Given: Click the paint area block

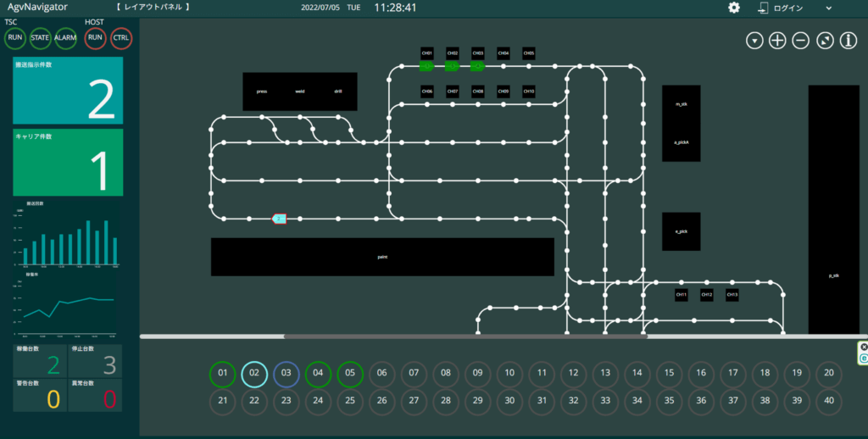Looking at the screenshot, I should (x=382, y=257).
